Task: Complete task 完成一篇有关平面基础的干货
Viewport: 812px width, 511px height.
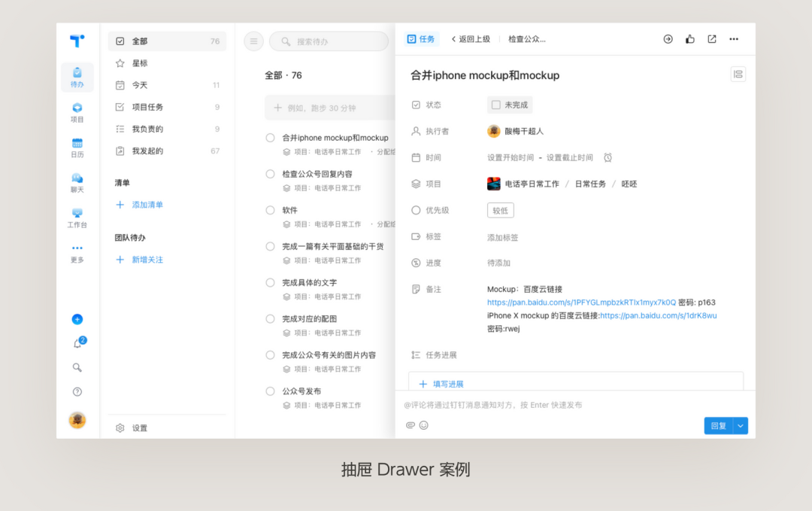Action: point(271,247)
